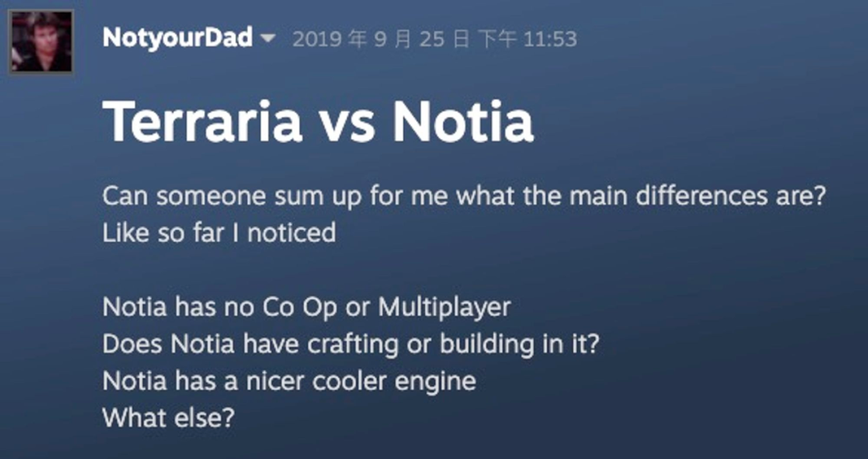Click 'Notia has no Co Op or Multiplayer'
This screenshot has width=868, height=459.
[x=307, y=309]
